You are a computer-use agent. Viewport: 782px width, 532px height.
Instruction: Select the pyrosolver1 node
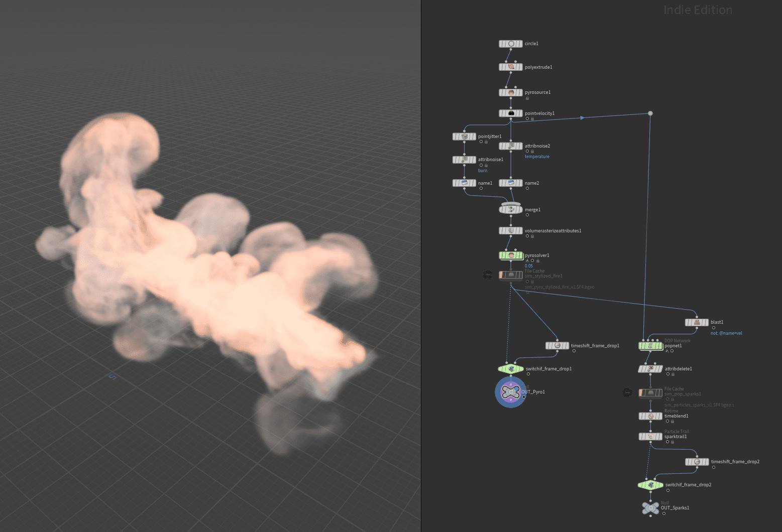click(510, 255)
